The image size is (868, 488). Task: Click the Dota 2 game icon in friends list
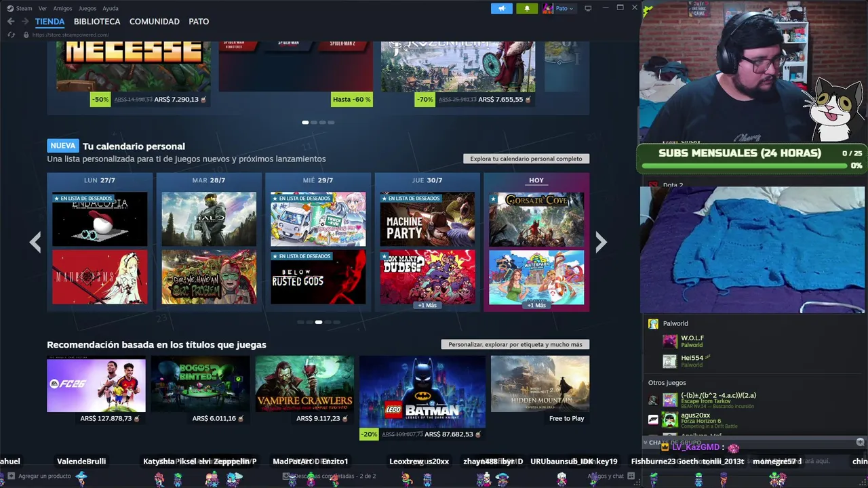click(x=653, y=185)
